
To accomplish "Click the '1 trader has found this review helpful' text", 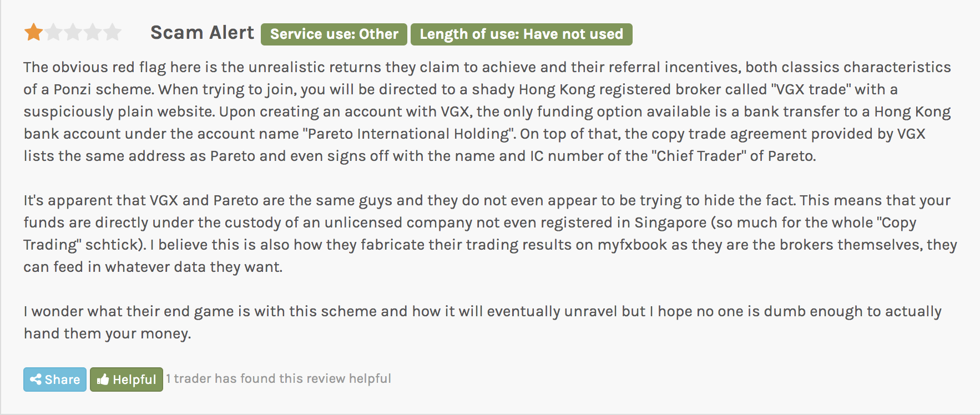I will point(279,378).
